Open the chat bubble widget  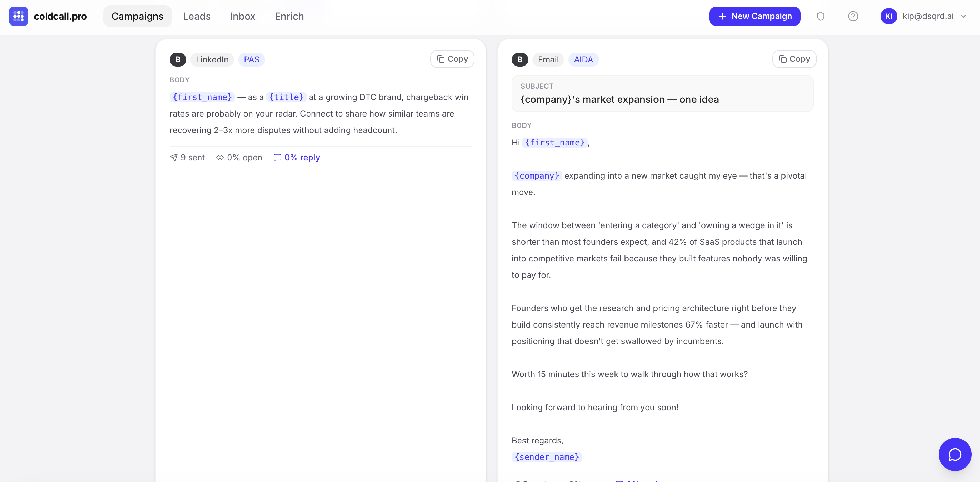954,454
